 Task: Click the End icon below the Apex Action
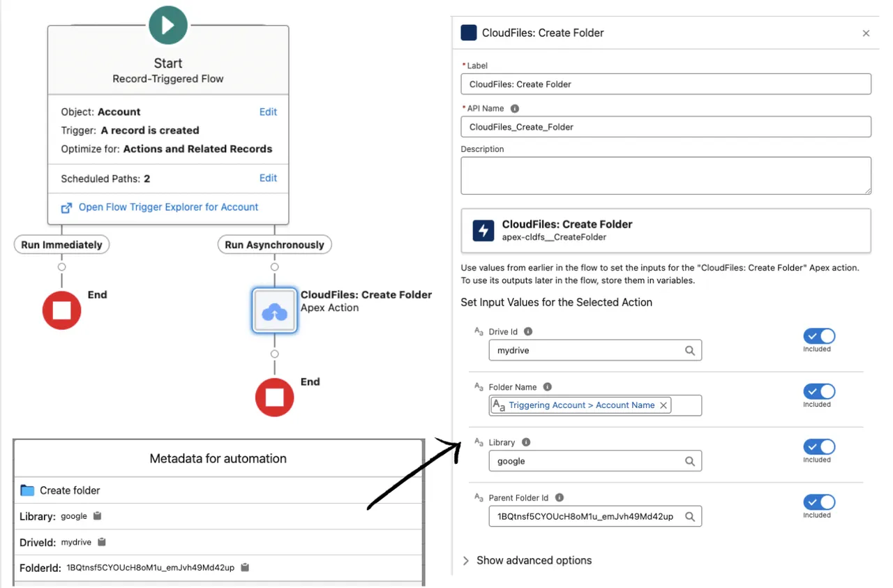tap(274, 398)
